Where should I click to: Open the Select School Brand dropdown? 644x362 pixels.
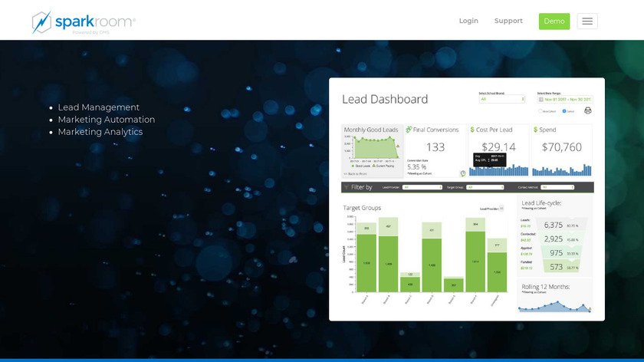(x=501, y=99)
